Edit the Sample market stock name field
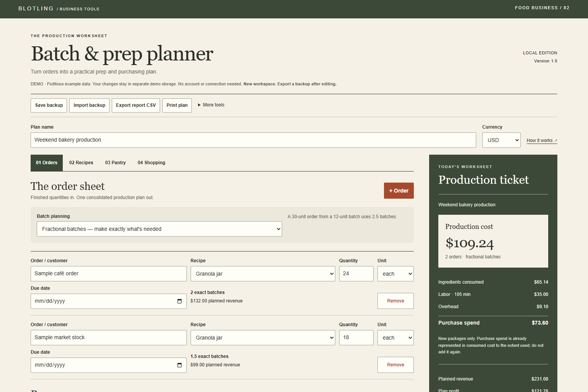The image size is (588, 392). pos(109,338)
